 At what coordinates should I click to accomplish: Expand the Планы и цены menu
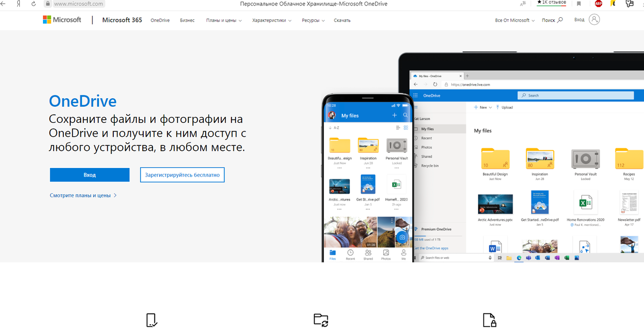pos(224,20)
